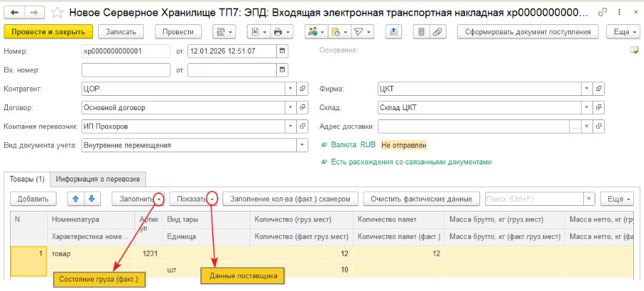644x291 pixels.
Task: Expand the Компания перевозчик dropdown list
Action: [291, 126]
